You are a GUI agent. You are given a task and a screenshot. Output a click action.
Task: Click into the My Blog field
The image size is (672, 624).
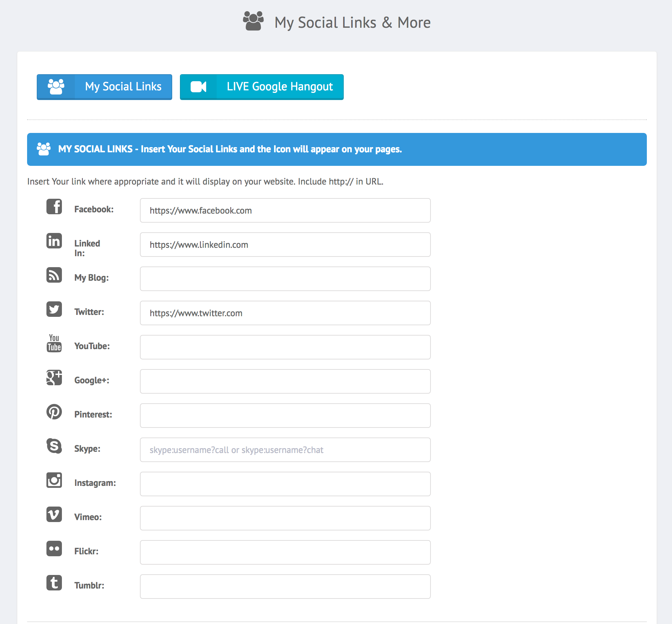pos(285,278)
